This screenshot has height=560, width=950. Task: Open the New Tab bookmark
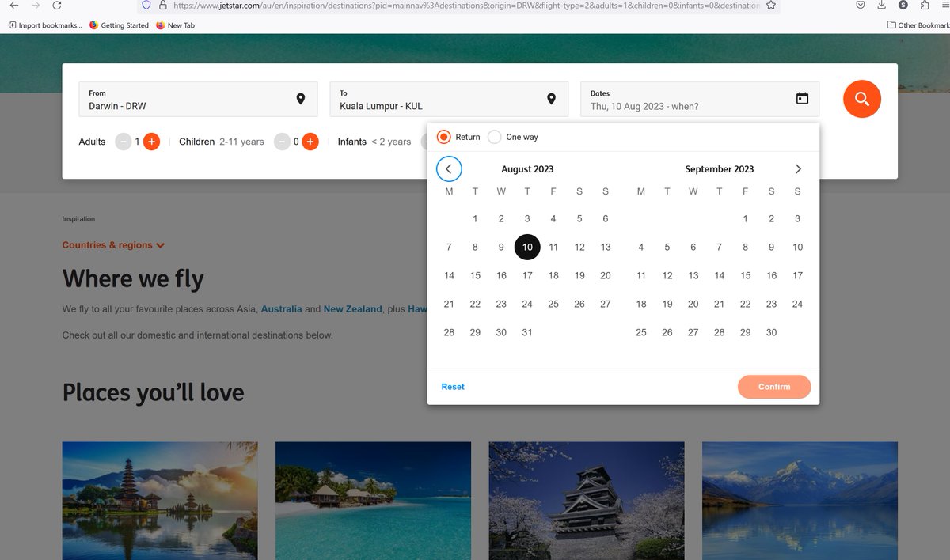pyautogui.click(x=175, y=25)
